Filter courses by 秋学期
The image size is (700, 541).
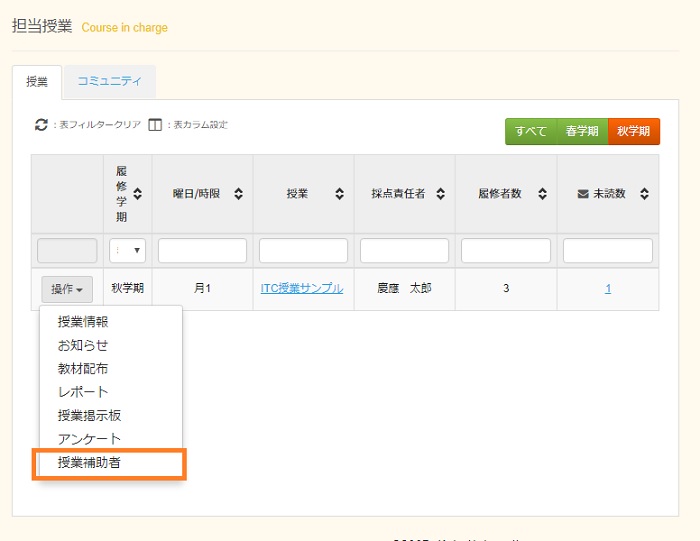point(634,131)
